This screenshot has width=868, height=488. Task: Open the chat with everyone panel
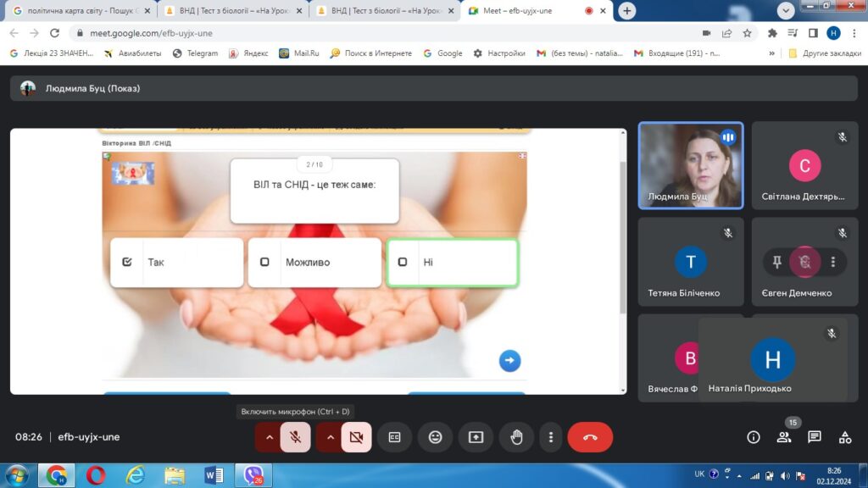(814, 437)
